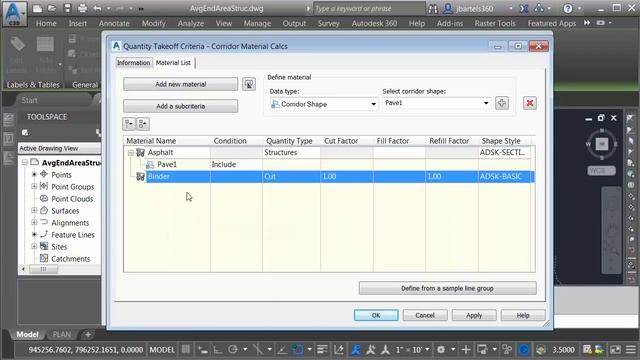Expand the Surfaces tree node
Viewport: 640px width, 360px height.
(34, 211)
